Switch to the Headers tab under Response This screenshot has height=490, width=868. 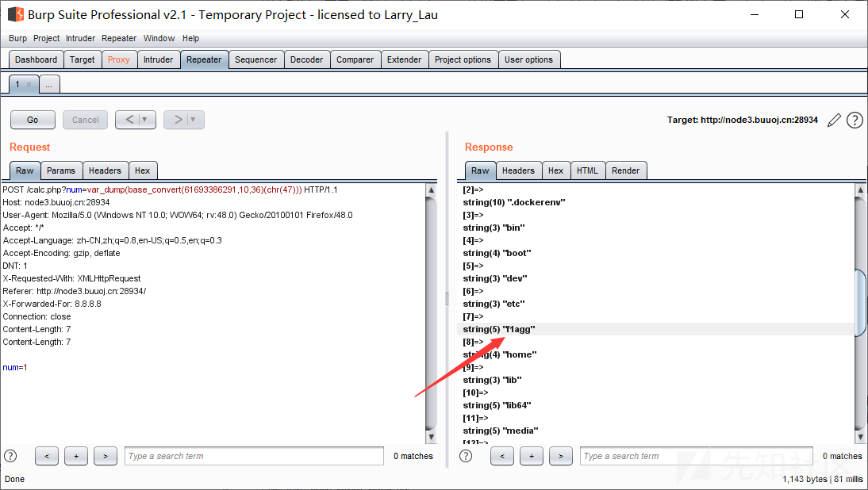point(519,171)
